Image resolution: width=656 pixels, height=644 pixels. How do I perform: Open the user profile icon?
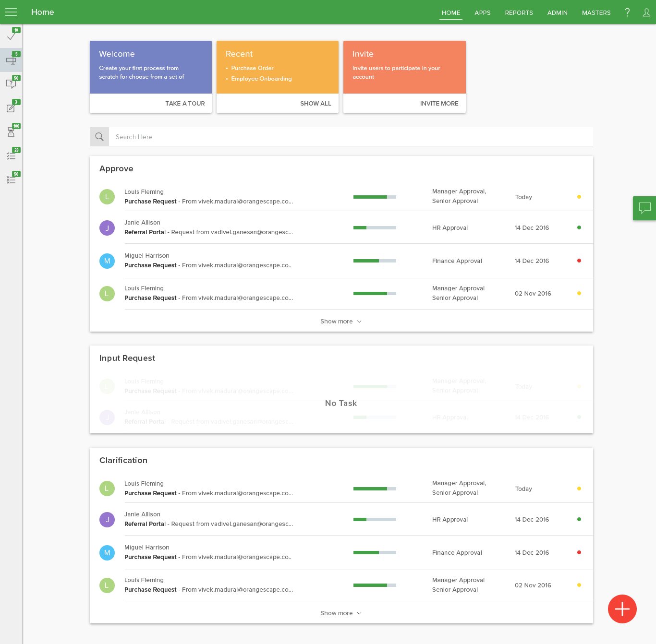(x=646, y=12)
